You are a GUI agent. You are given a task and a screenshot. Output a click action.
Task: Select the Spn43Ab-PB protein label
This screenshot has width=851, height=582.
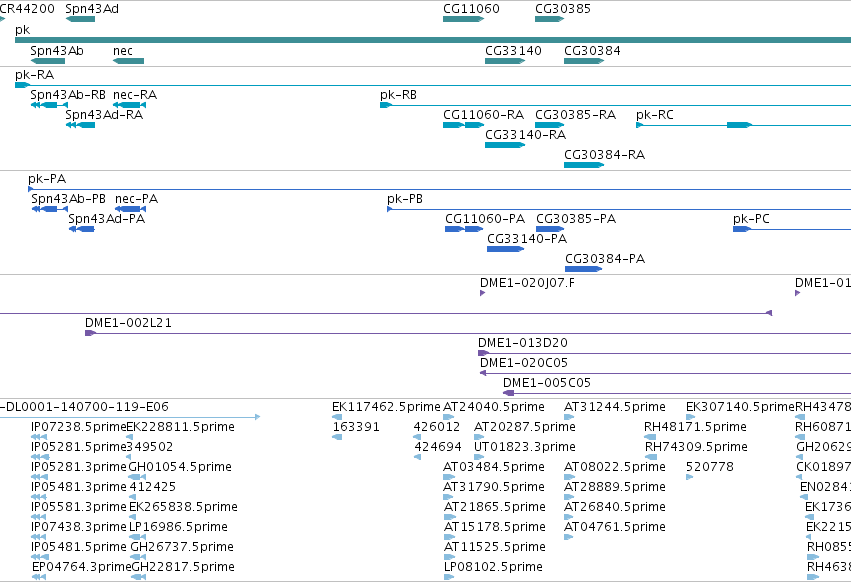(68, 199)
